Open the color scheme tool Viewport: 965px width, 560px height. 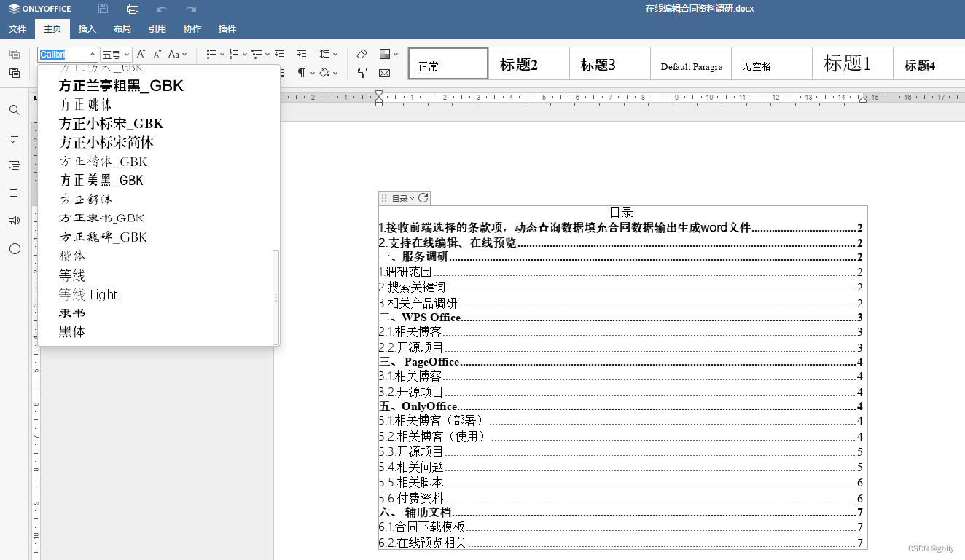pos(385,54)
